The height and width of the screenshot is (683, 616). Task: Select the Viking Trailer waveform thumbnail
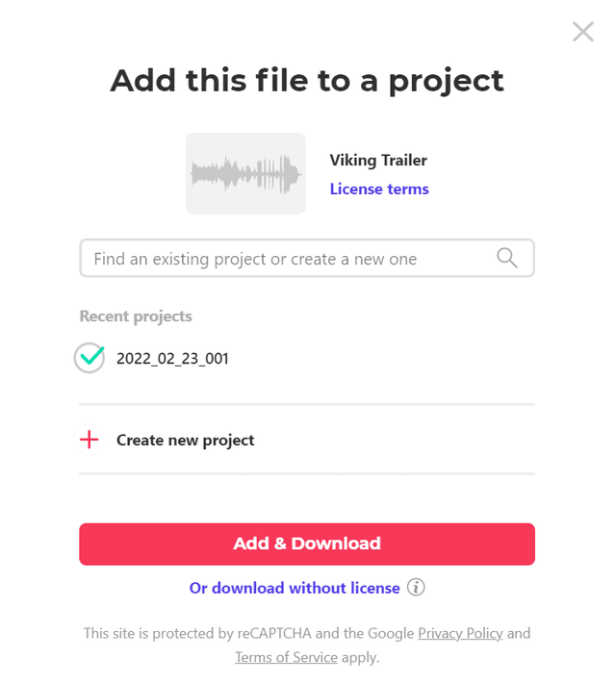pyautogui.click(x=245, y=173)
